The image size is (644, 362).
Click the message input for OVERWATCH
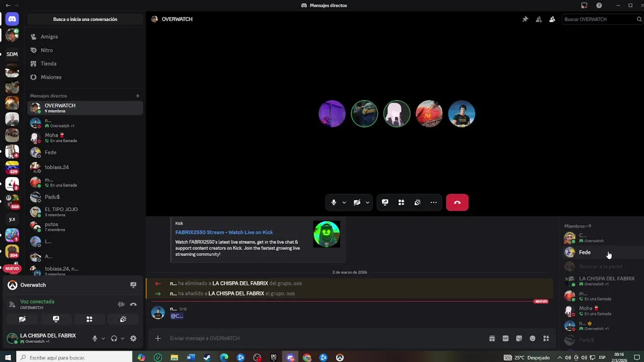[322, 338]
